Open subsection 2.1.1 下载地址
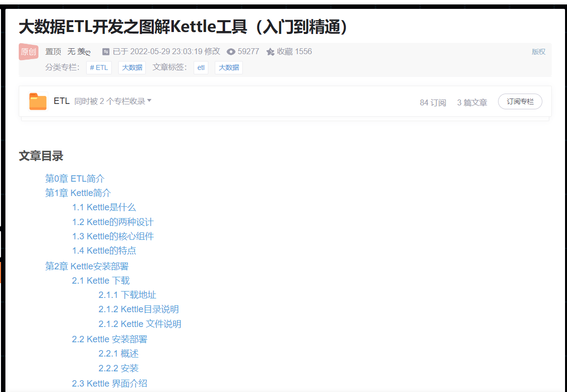567x392 pixels. click(128, 295)
